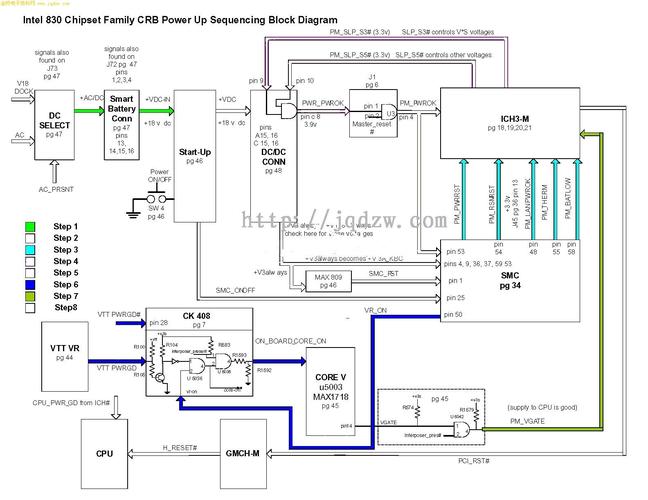Image resolution: width=648 pixels, height=500 pixels.
Task: Click the CORE V MAX1718 block
Action: [330, 391]
